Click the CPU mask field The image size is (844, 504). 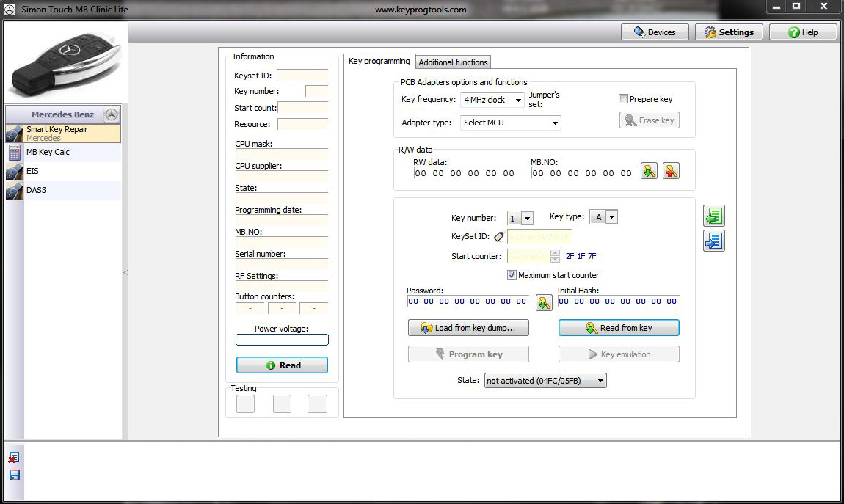click(282, 154)
